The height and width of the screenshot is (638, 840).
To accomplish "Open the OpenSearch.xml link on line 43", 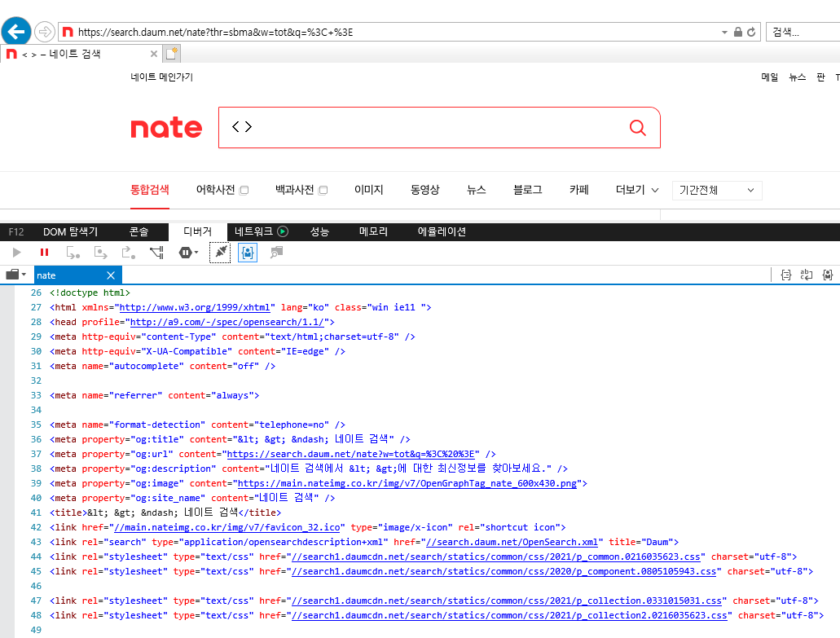I will [512, 542].
